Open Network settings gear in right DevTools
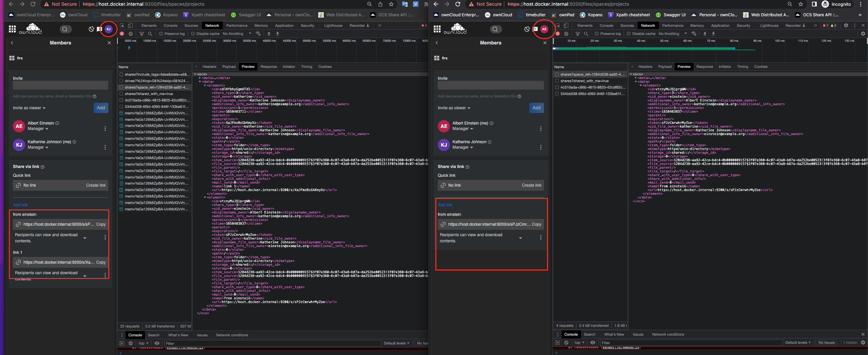The height and width of the screenshot is (355, 868). (863, 34)
